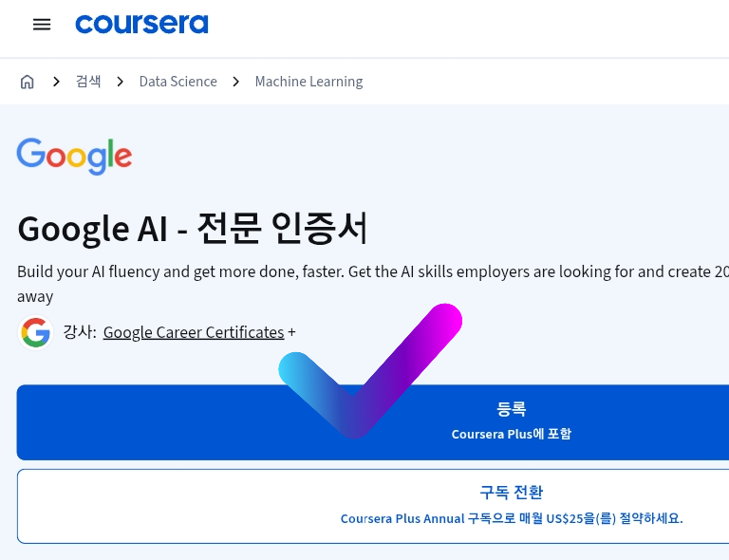729x560 pixels.
Task: Expand more instructors with the plus sign
Action: tap(291, 332)
